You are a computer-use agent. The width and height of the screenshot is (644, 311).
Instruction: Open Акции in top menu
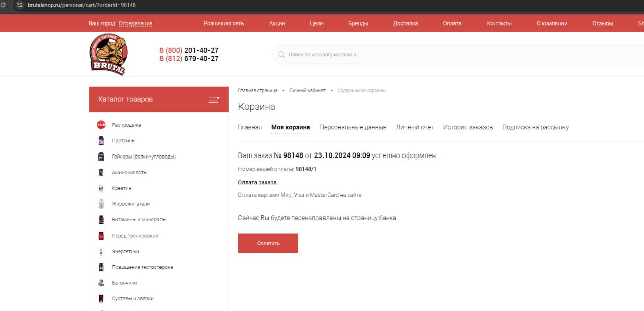click(x=277, y=23)
